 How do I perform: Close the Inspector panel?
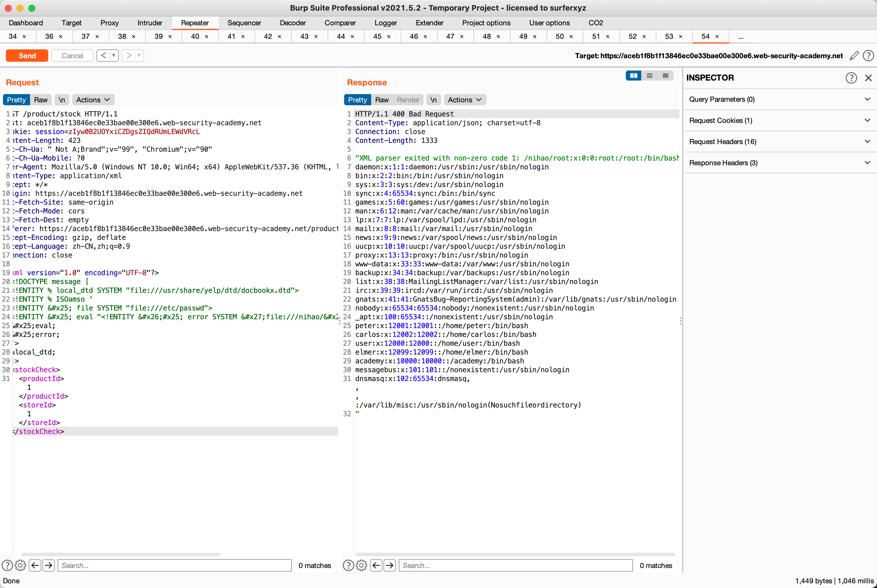point(868,78)
